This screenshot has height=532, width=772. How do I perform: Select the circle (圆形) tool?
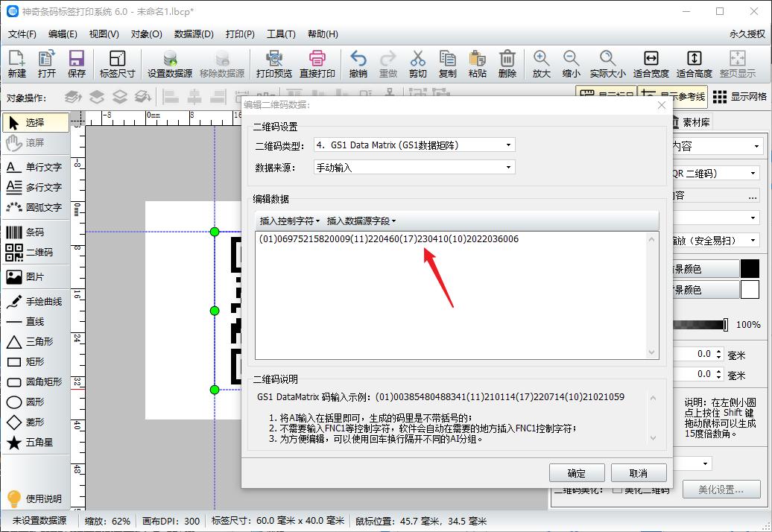click(36, 402)
